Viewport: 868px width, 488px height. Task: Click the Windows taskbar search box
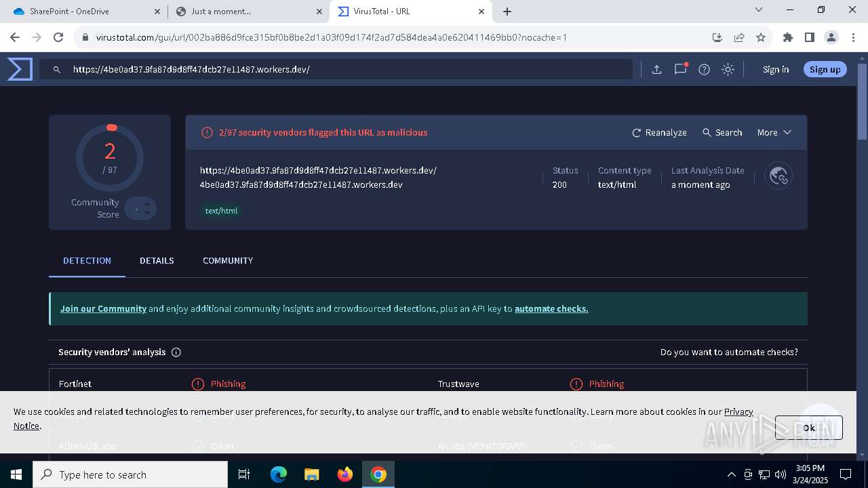[x=130, y=474]
